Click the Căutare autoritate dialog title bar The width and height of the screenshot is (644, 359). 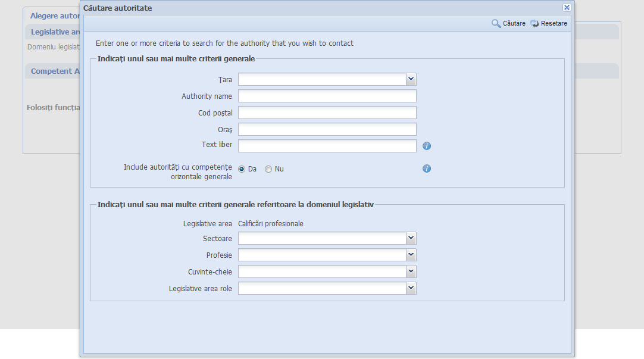(x=321, y=8)
